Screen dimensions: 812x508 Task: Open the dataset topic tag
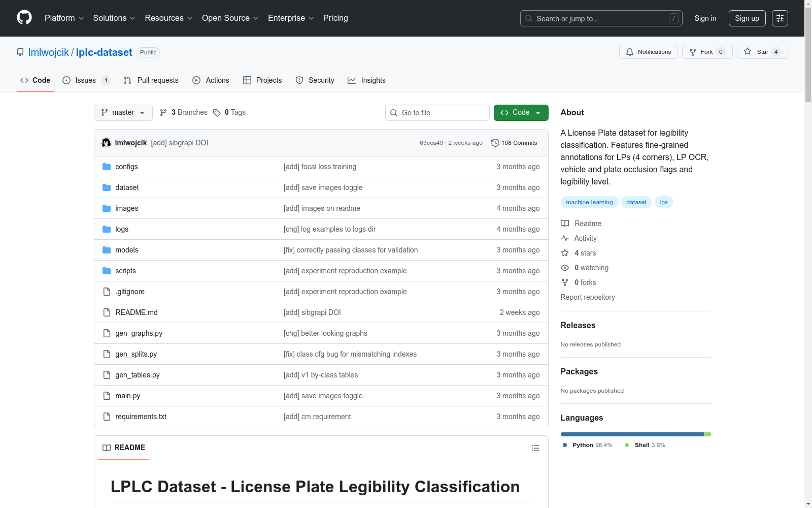pyautogui.click(x=636, y=202)
